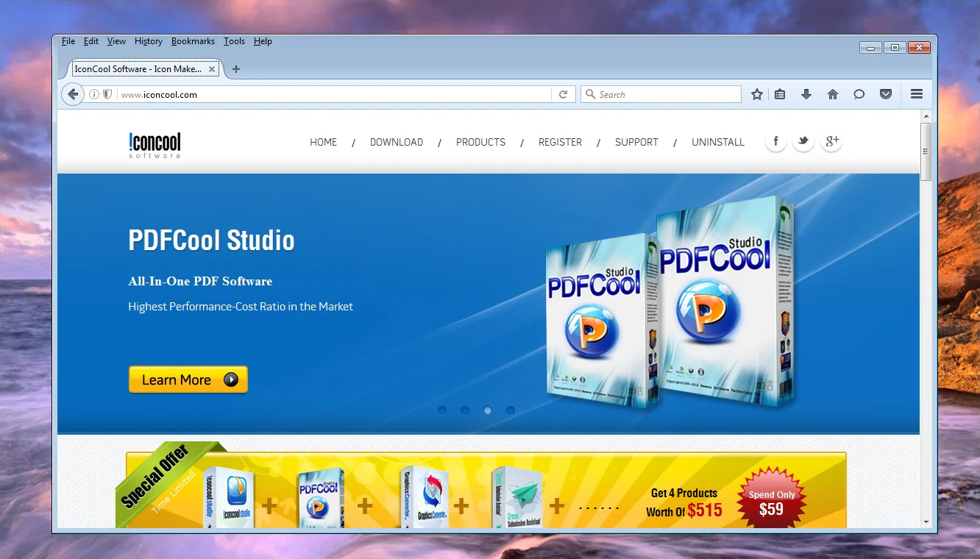Show your bookmarks list icon
Viewport: 980px width, 559px height.
point(780,94)
